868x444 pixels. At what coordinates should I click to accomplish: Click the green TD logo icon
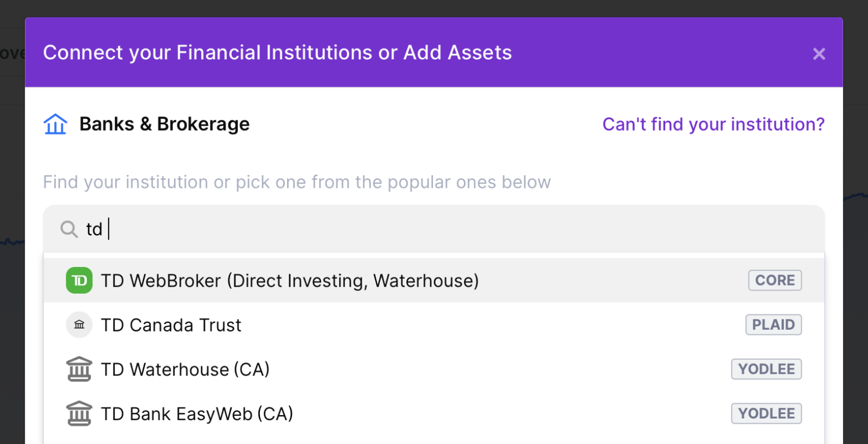[79, 281]
